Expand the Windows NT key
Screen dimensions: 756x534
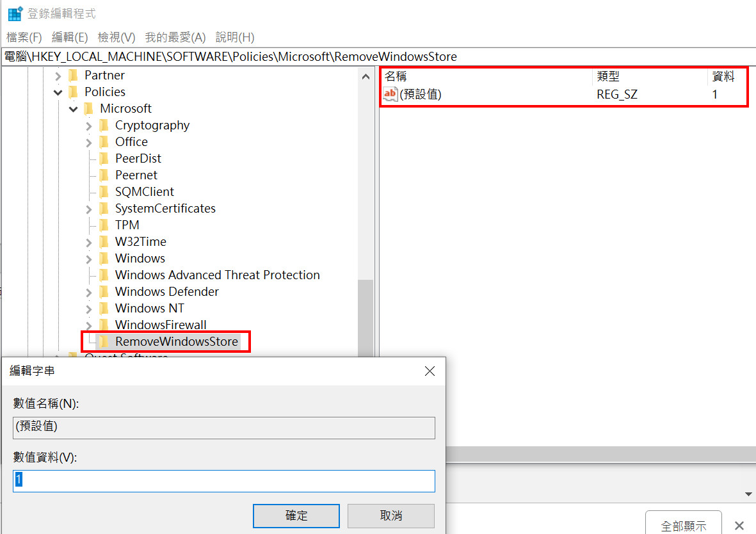89,309
